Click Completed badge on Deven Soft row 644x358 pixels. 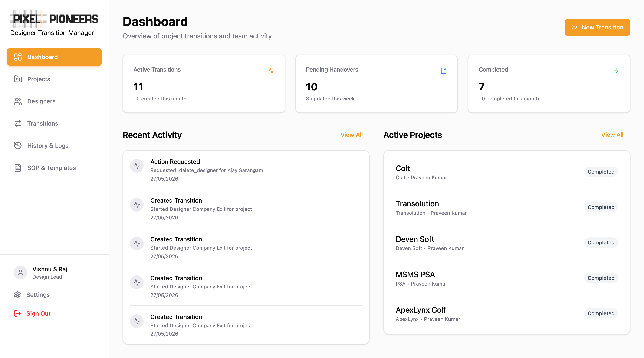click(601, 242)
